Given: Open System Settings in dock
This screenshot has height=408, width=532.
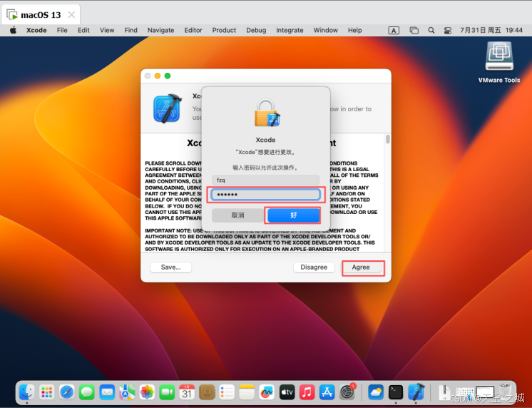Looking at the screenshot, I should (347, 392).
